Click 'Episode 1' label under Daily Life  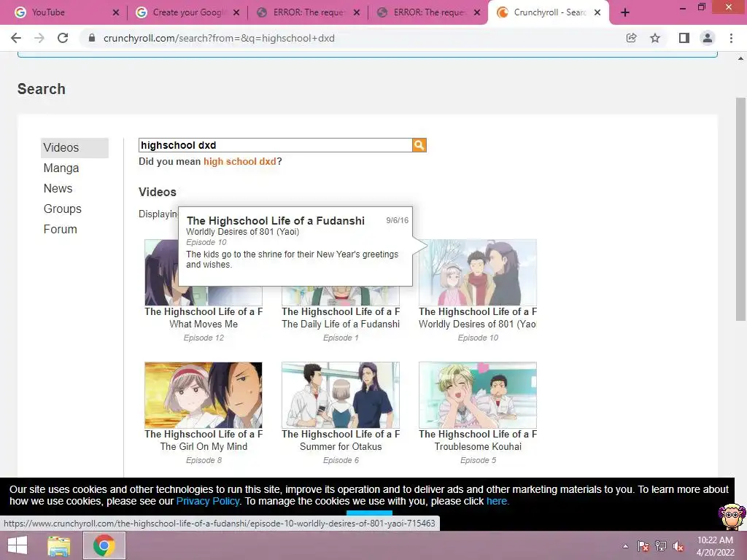point(341,338)
